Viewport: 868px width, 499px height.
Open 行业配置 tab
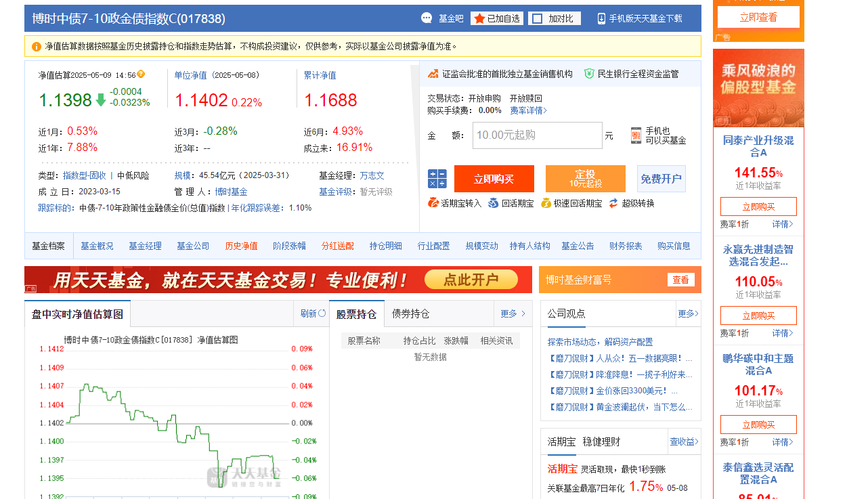(x=434, y=246)
